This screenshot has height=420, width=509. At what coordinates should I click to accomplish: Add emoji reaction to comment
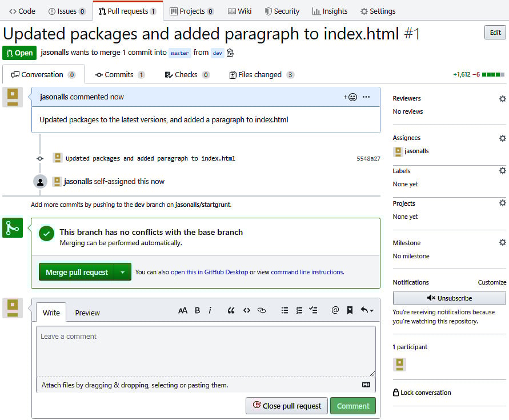(x=350, y=97)
